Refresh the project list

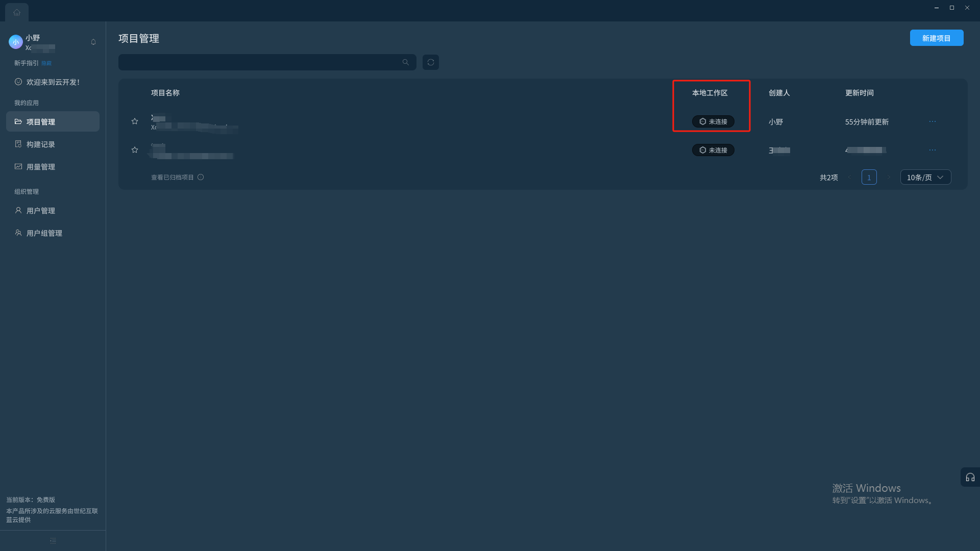coord(431,62)
